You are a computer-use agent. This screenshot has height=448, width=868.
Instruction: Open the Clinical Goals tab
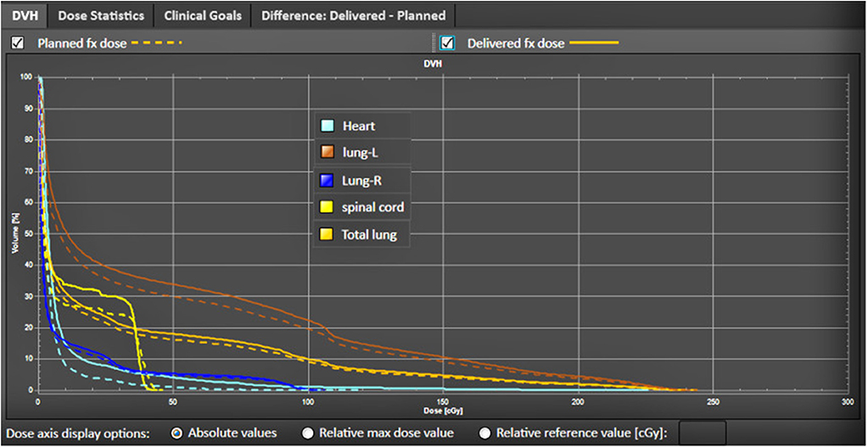pos(203,15)
